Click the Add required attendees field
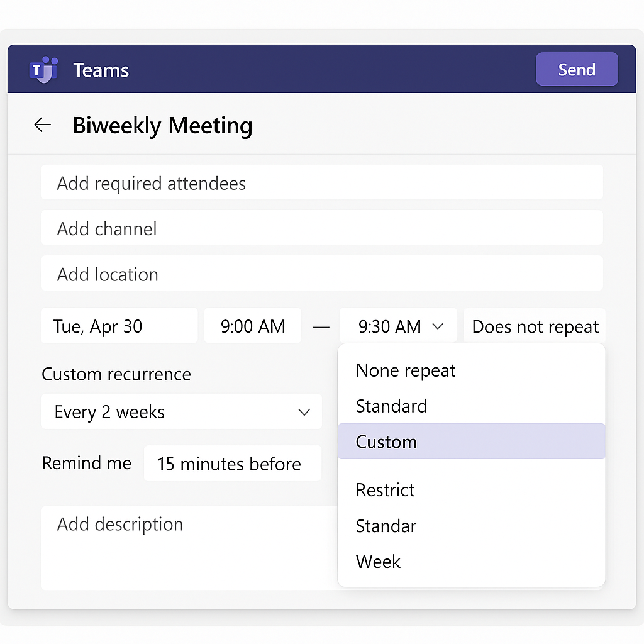Viewport: 644px width, 644px height. click(321, 183)
